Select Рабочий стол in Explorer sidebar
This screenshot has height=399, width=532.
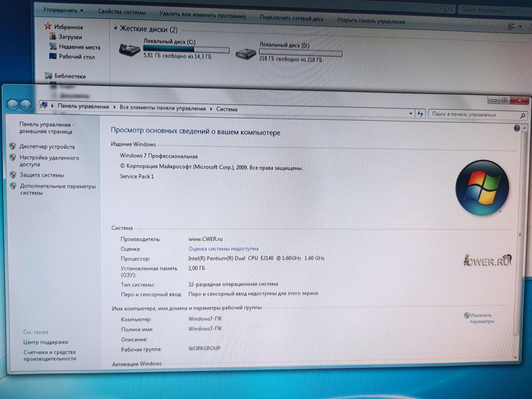(x=77, y=57)
